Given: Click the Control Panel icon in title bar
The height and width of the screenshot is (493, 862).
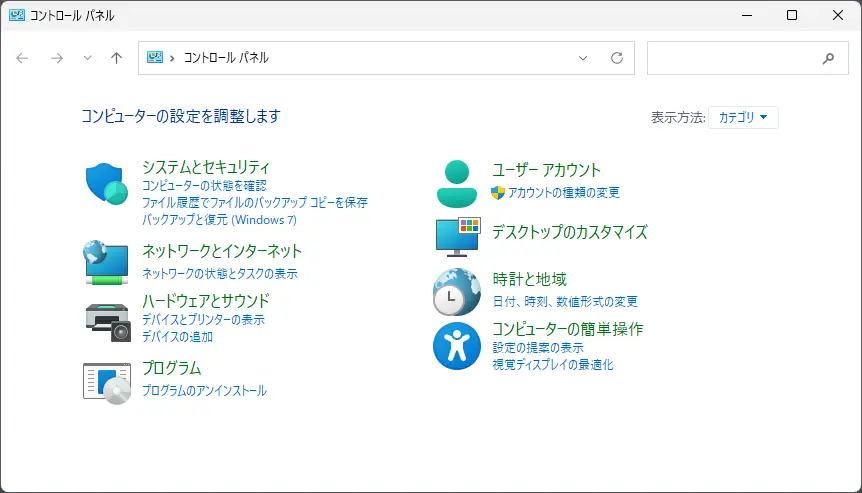Looking at the screenshot, I should (17, 15).
